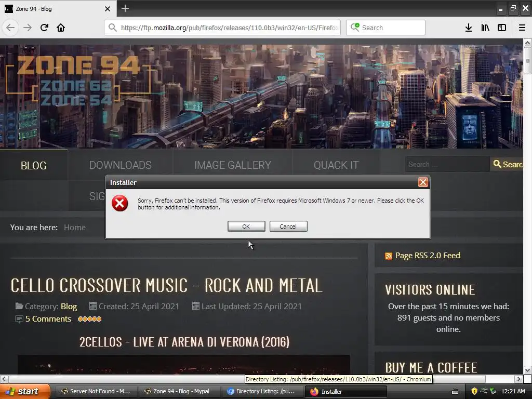Switch to Installer taskbar item
Viewport: 532px width, 399px height.
click(345, 392)
